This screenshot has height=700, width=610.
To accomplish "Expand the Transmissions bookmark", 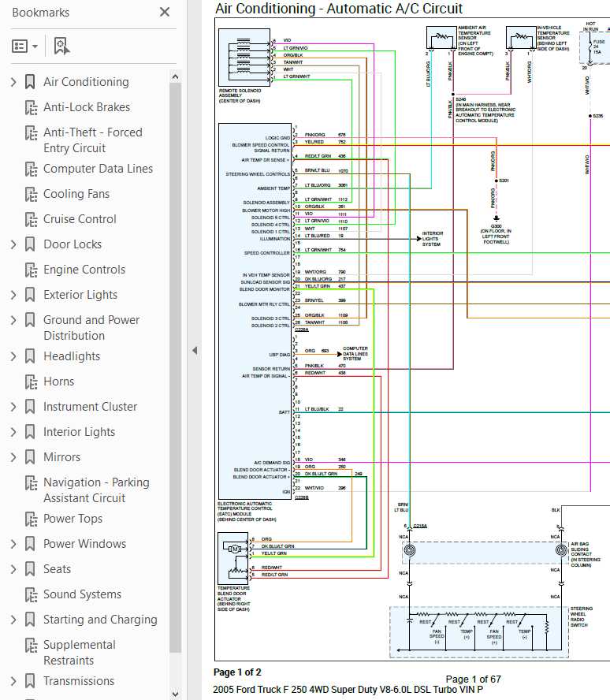I will click(x=13, y=681).
